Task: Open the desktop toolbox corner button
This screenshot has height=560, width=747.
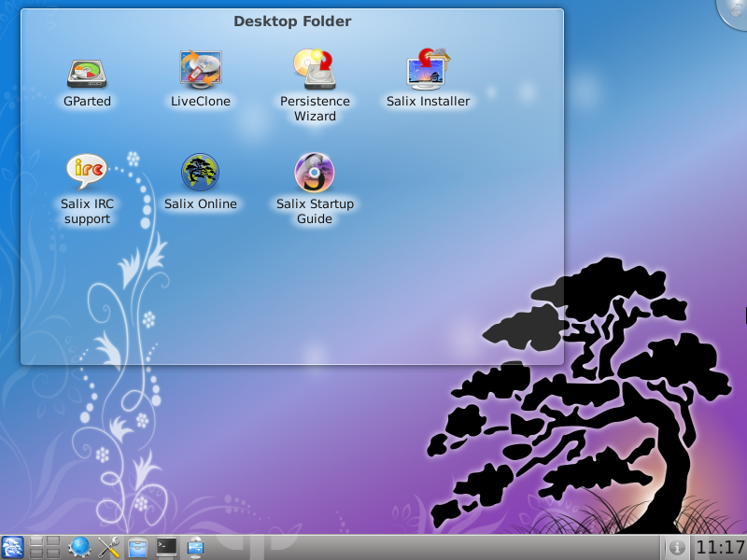Action: point(734,13)
